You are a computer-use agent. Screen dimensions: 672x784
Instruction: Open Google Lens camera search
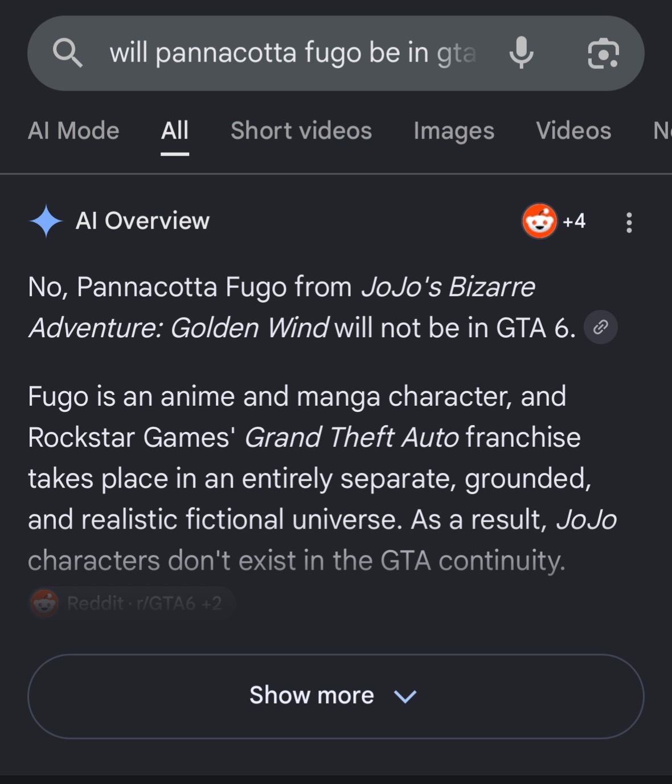point(603,54)
